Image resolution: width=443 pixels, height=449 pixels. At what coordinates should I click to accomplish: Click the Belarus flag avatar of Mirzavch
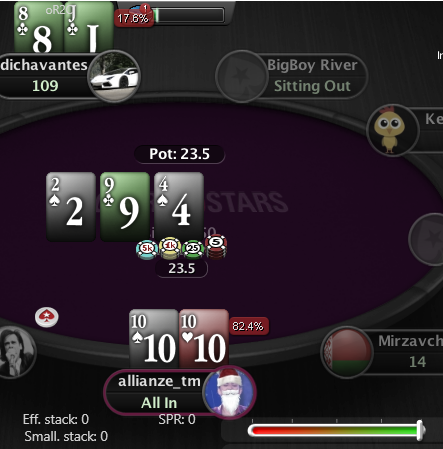(347, 352)
